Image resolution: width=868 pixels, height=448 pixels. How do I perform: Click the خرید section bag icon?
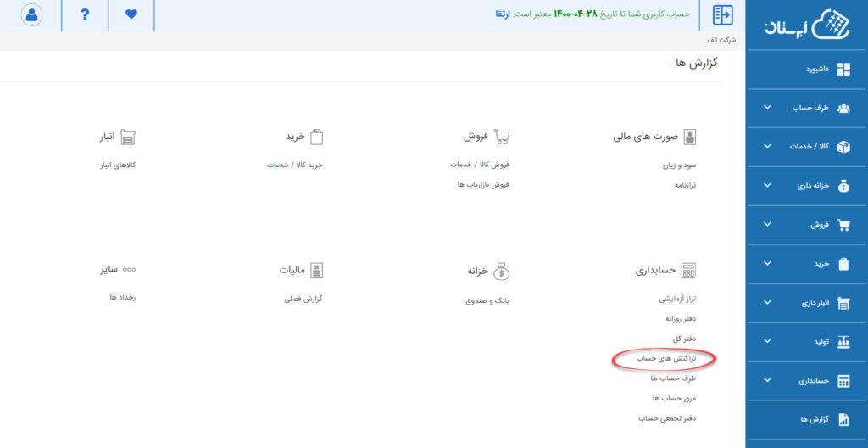click(316, 137)
